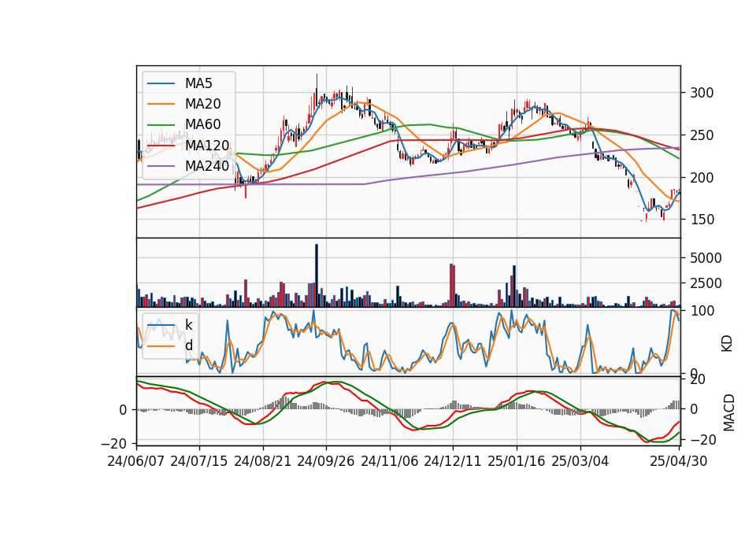
Task: Click the KD axis title
Action: (x=727, y=344)
